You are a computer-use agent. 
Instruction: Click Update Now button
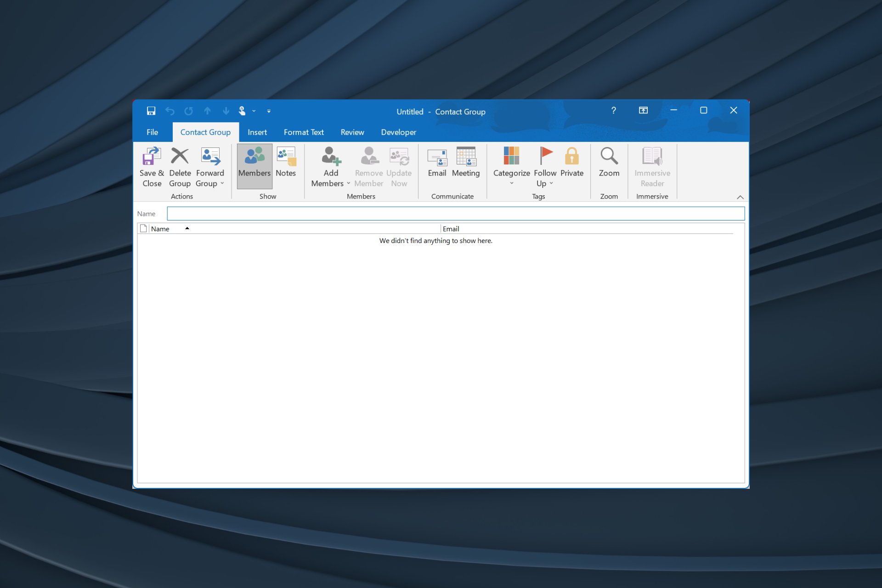pos(399,167)
